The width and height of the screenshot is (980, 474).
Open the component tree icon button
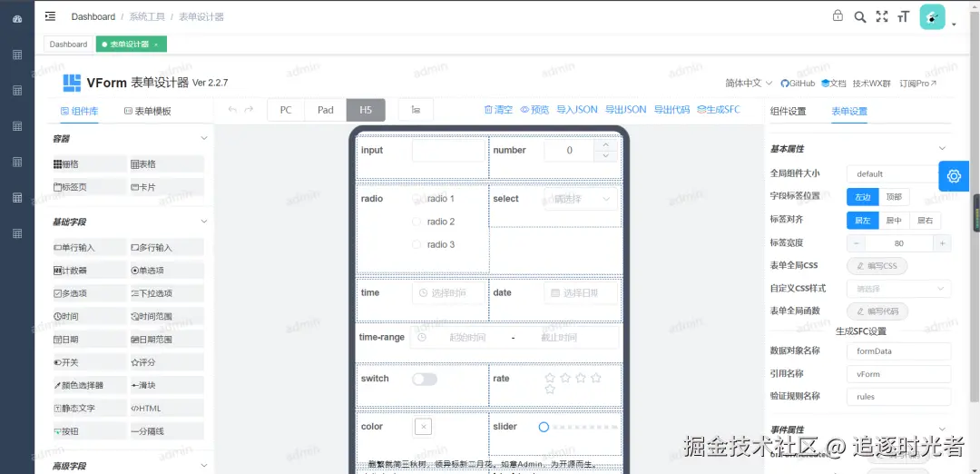tap(416, 110)
